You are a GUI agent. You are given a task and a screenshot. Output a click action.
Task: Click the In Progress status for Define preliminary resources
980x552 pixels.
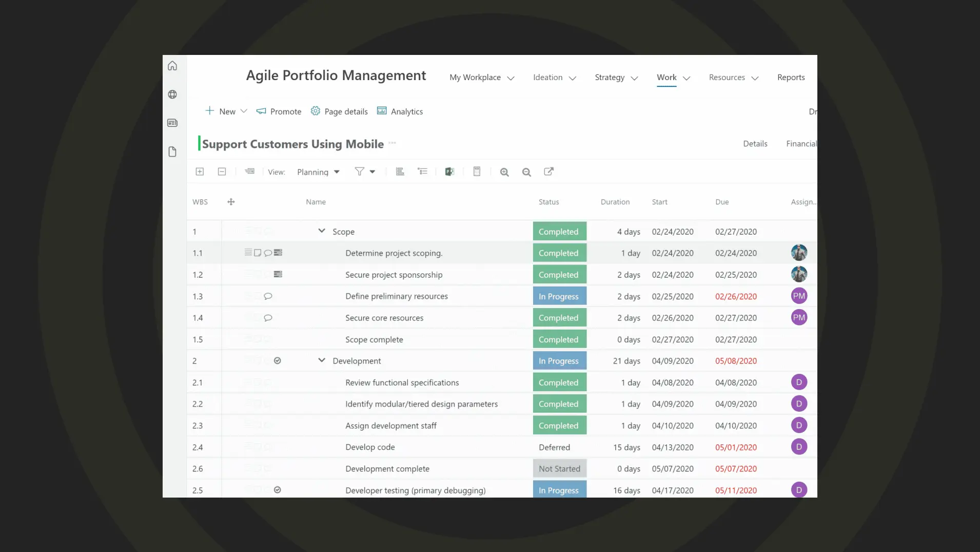coord(559,296)
